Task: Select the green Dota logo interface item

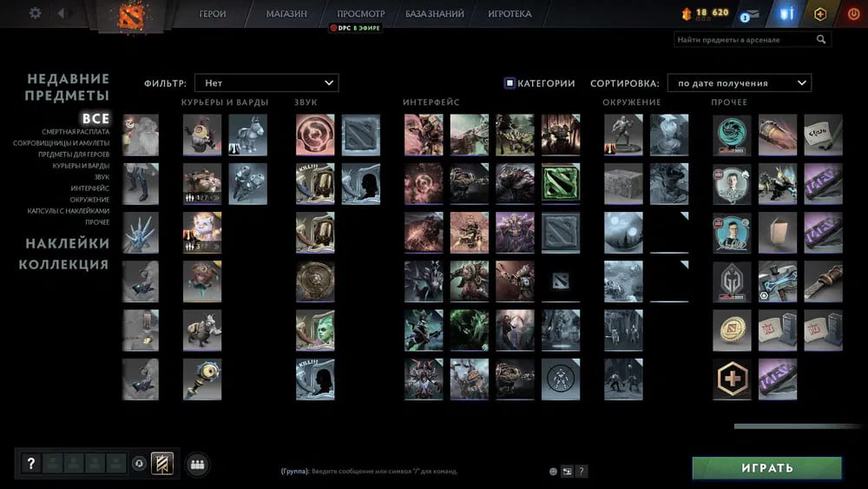Action: click(x=560, y=183)
